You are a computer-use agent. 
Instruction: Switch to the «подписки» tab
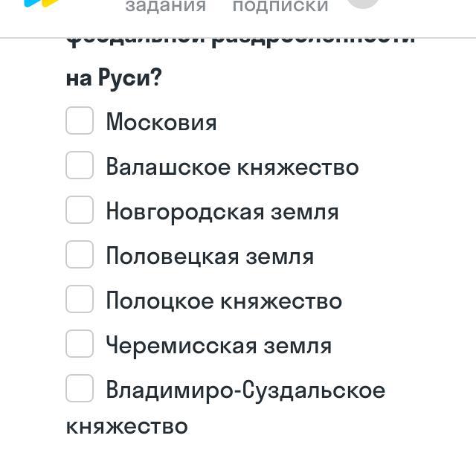280,7
